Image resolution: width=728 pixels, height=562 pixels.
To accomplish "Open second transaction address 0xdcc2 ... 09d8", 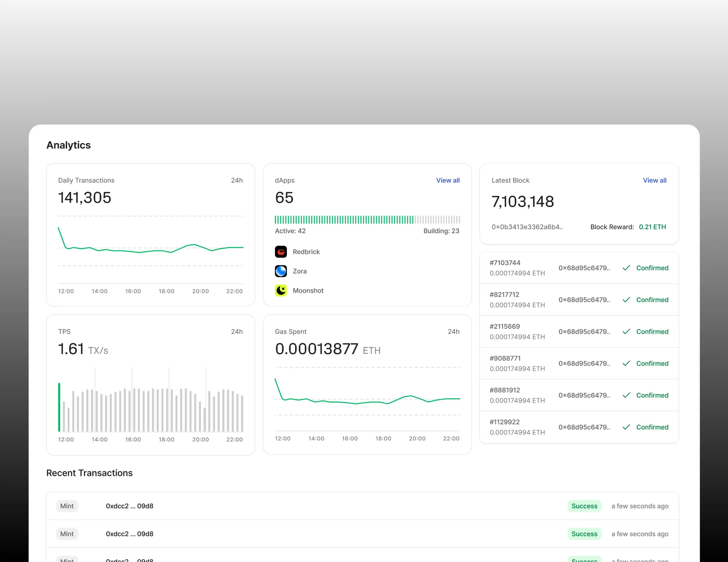I will tap(130, 534).
